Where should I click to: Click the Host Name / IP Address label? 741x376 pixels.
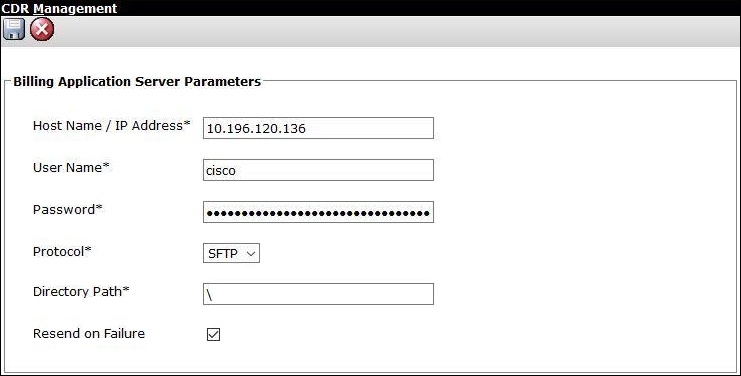tap(112, 126)
